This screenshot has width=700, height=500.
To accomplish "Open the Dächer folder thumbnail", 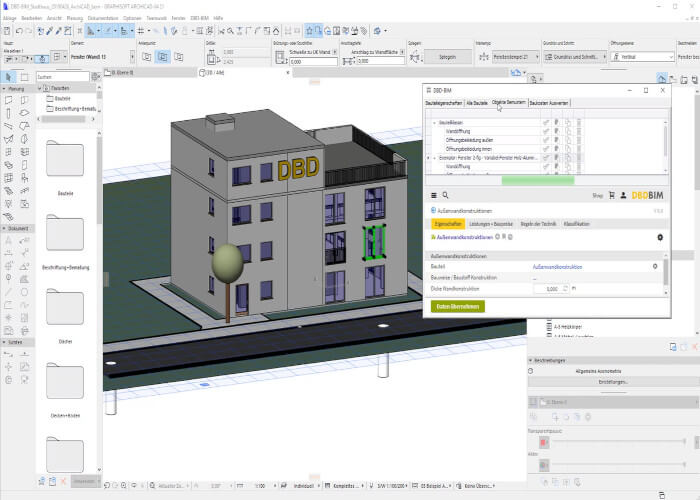I will coord(65,307).
